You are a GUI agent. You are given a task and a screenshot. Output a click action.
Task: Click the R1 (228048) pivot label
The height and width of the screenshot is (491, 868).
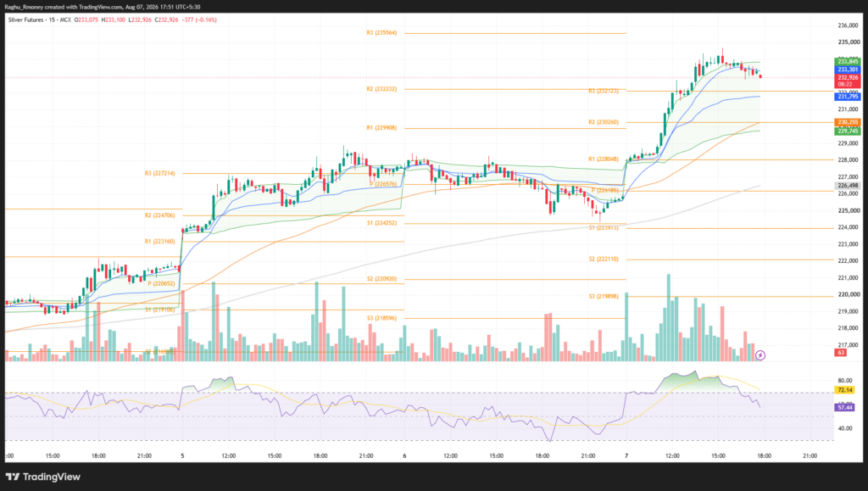(x=604, y=159)
